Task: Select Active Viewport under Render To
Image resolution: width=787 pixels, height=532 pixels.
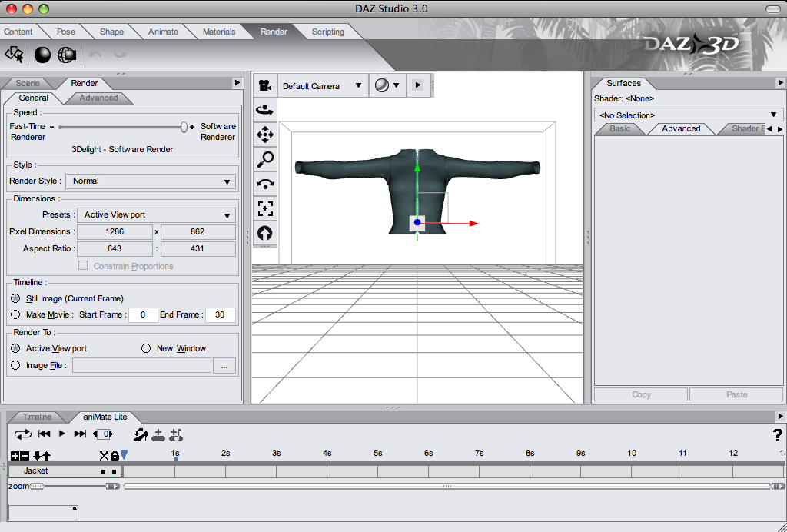Action: click(x=15, y=348)
